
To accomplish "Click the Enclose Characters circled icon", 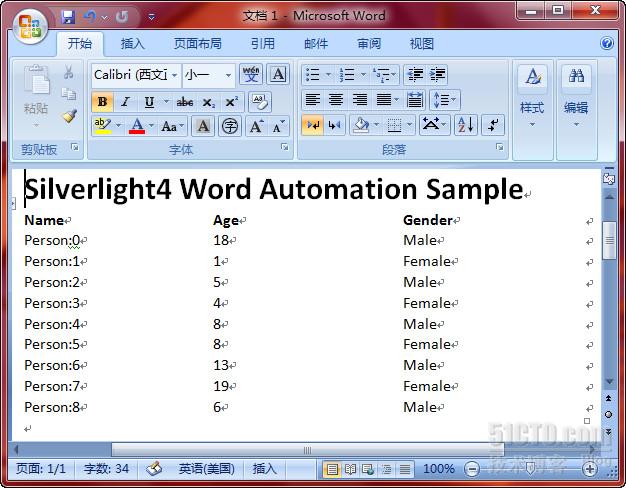I will click(x=230, y=127).
